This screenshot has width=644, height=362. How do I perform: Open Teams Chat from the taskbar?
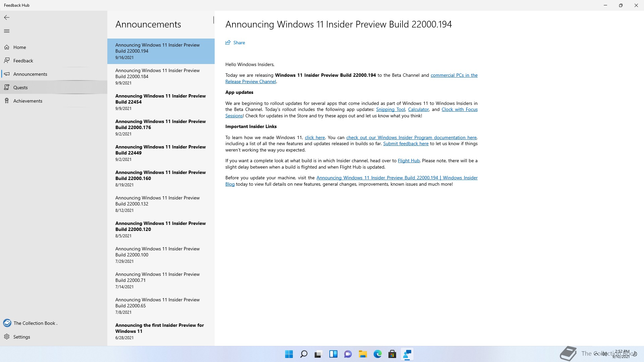pyautogui.click(x=348, y=354)
